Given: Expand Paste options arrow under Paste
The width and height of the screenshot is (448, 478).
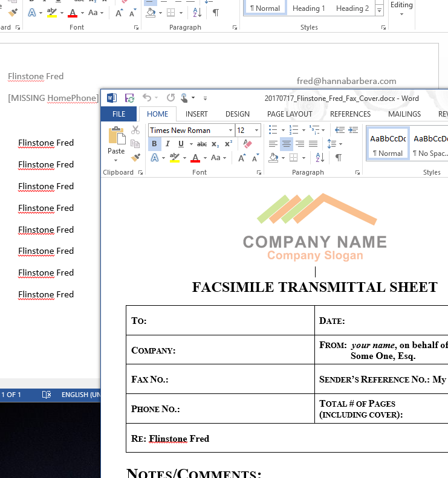Looking at the screenshot, I should pos(115,160).
